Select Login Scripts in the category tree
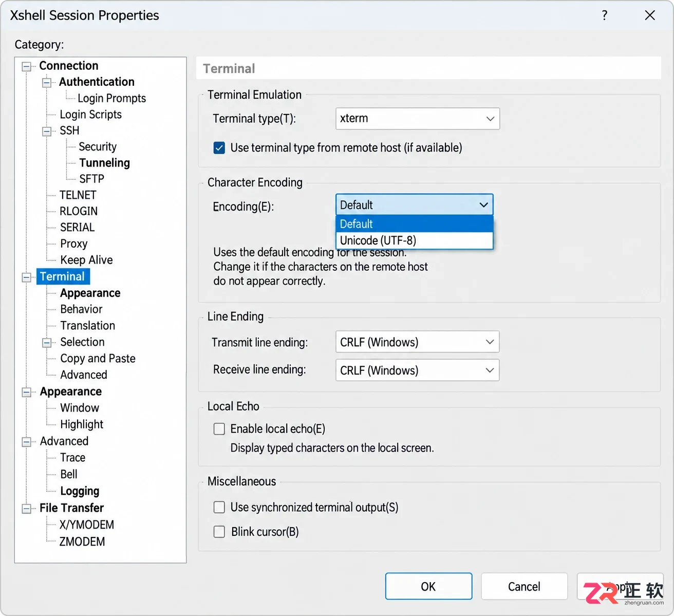This screenshot has height=616, width=674. [x=90, y=115]
